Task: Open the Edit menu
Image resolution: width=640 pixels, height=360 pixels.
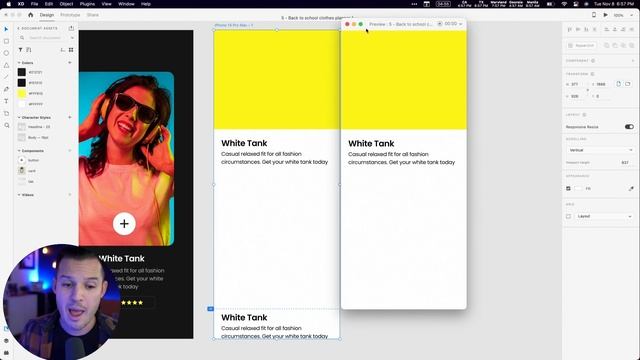Action: [49, 4]
